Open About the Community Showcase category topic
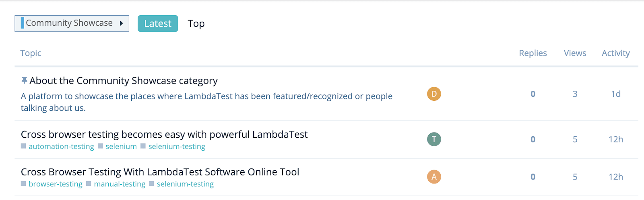Viewport: 644px width, 200px height. [x=124, y=81]
